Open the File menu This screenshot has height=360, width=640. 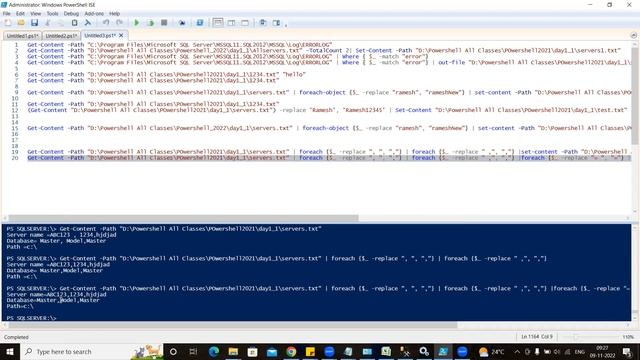click(7, 13)
